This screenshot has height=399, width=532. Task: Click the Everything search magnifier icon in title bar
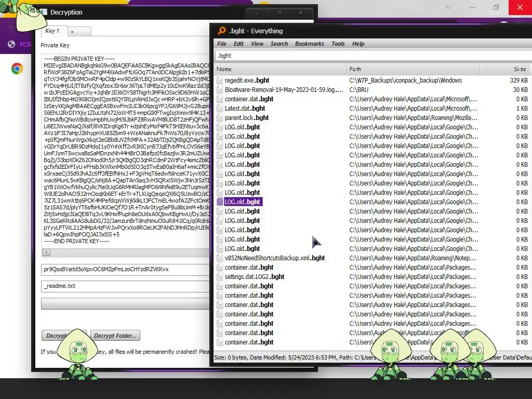tap(222, 31)
